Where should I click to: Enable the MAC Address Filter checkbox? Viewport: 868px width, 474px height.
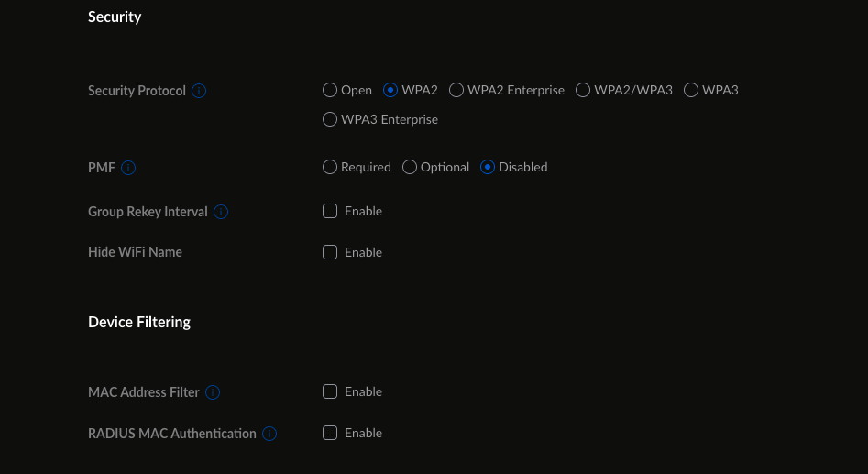[330, 391]
